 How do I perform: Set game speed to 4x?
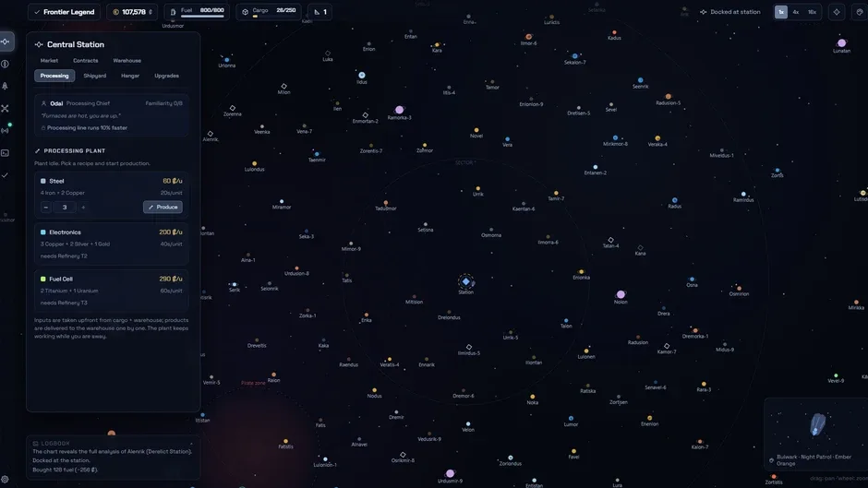[795, 12]
